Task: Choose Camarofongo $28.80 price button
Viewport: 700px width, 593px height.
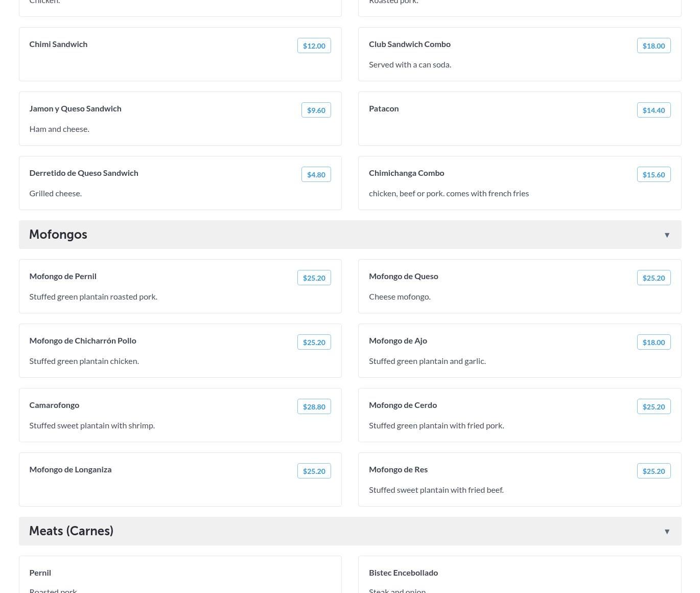Action: tap(314, 407)
